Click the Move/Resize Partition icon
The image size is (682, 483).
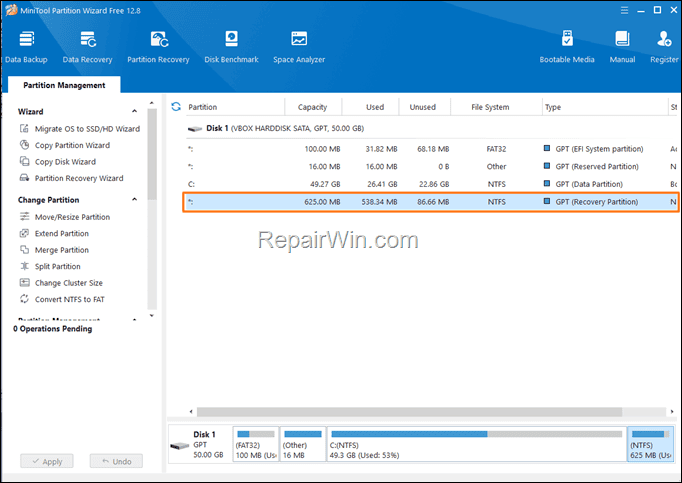(24, 217)
